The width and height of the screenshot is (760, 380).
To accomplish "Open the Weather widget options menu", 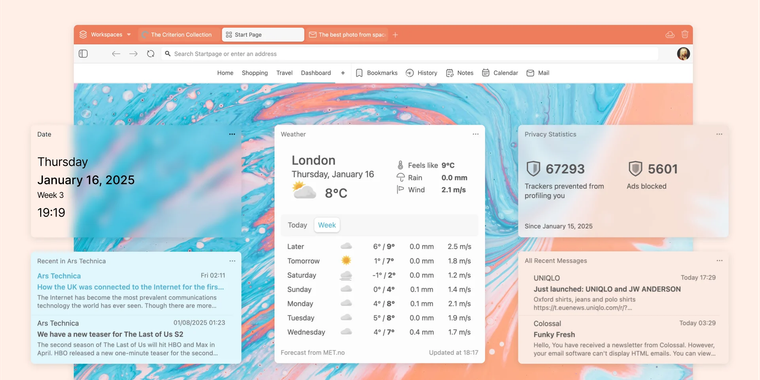I will 475,134.
